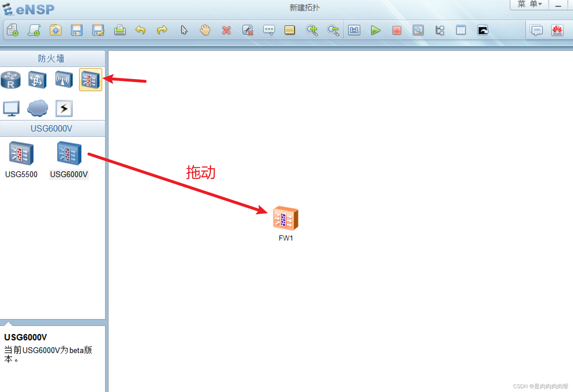Click the Huawei logo toolbar icon
This screenshot has height=392, width=573.
557,30
